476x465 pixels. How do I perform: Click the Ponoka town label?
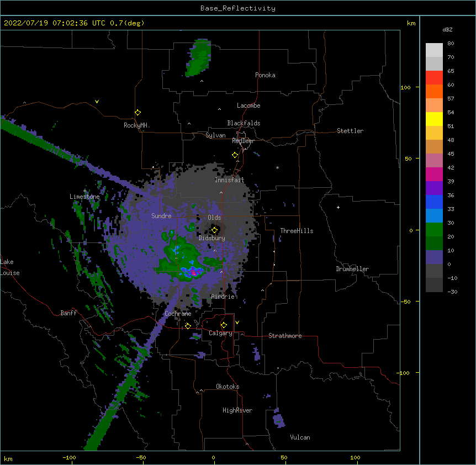265,75
